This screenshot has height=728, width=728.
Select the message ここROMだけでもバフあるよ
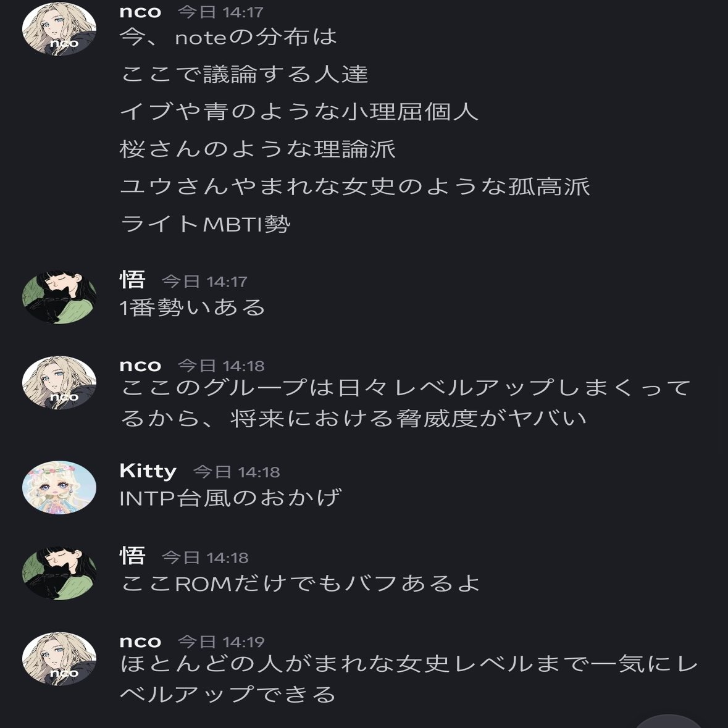click(300, 584)
